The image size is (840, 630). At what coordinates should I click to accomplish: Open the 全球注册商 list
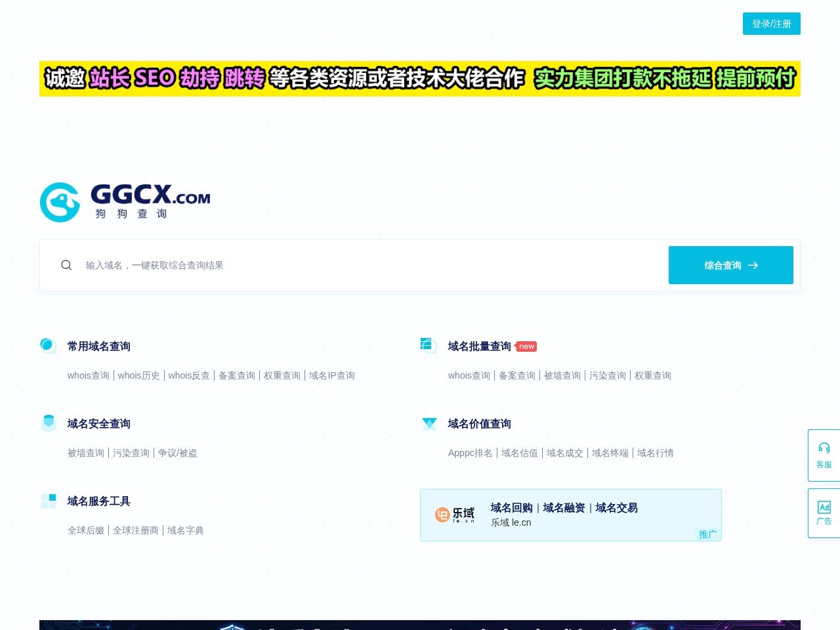point(136,530)
